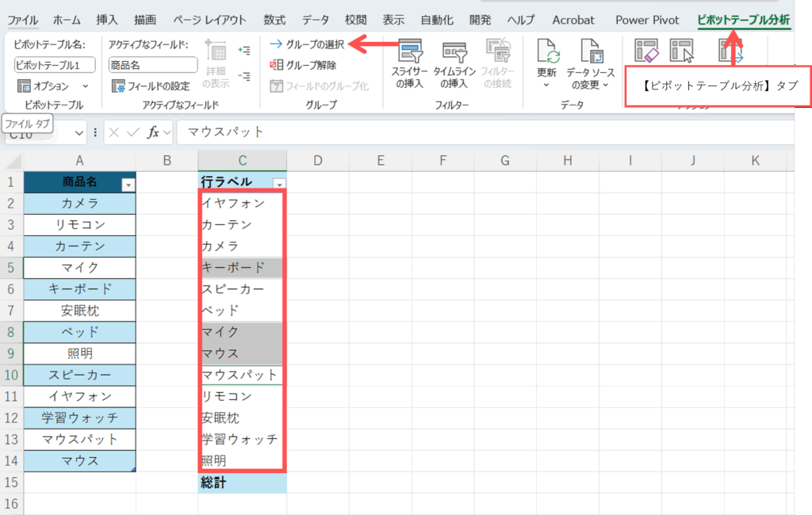Switch to the データ ribbon tab
The height and width of the screenshot is (515, 812).
click(316, 20)
